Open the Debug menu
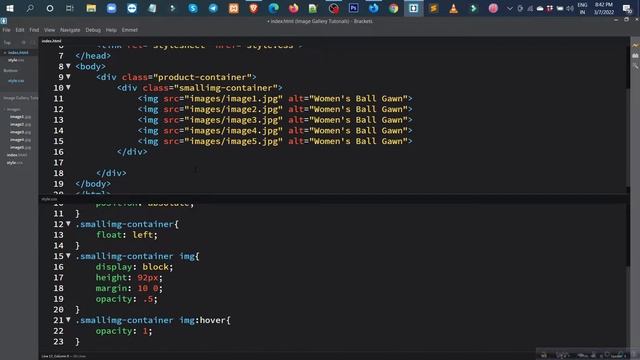Viewport: 640px width, 360px height. 93,30
